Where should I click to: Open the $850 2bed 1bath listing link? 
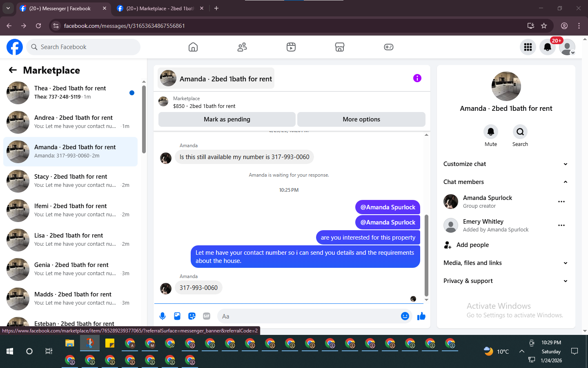click(x=204, y=106)
